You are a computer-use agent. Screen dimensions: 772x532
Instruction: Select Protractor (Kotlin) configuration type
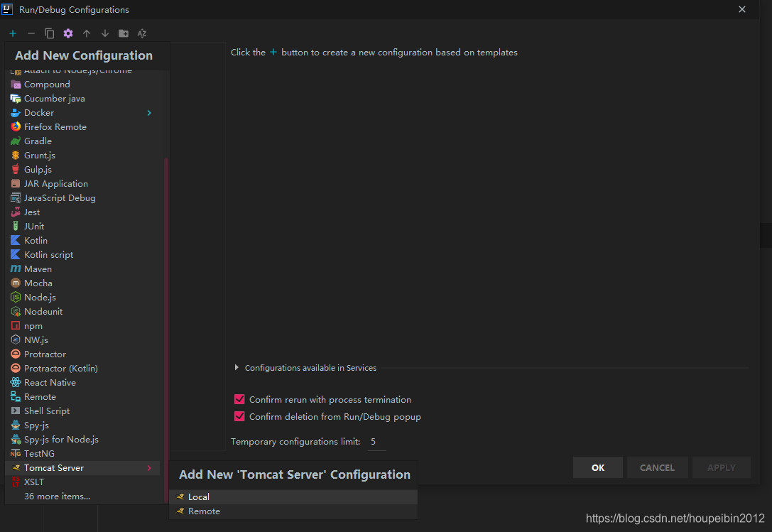(x=82, y=369)
